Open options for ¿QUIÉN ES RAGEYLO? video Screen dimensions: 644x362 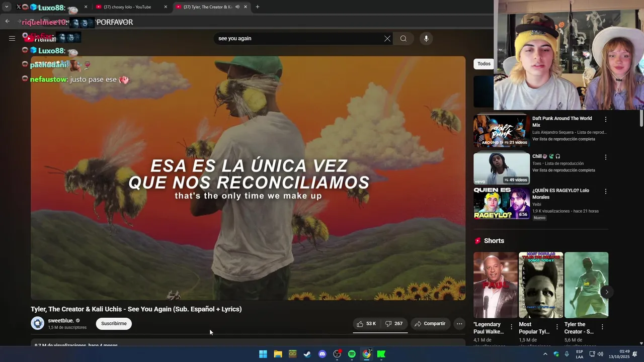point(606,192)
